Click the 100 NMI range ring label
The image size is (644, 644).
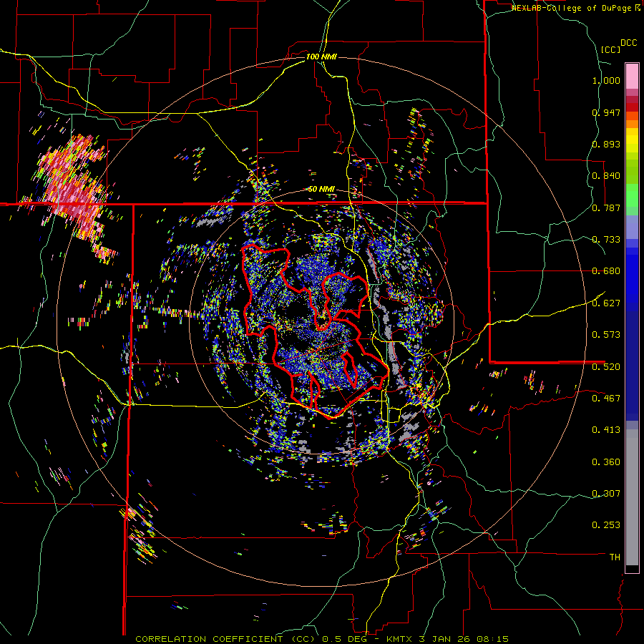(321, 57)
